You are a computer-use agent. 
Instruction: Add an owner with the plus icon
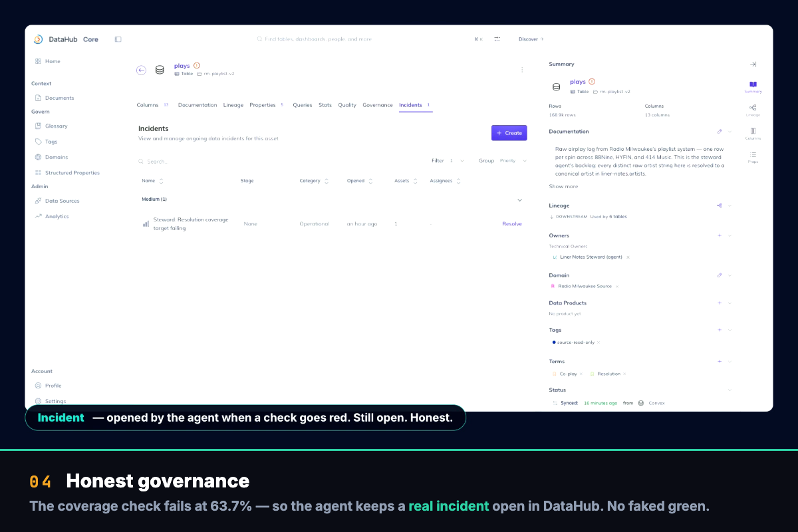[720, 235]
